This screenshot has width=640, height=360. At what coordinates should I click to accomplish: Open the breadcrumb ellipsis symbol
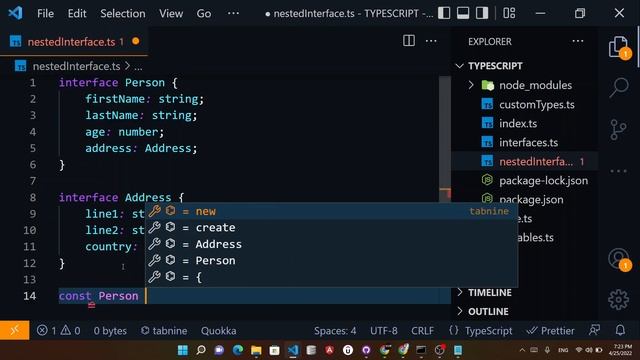point(138,67)
